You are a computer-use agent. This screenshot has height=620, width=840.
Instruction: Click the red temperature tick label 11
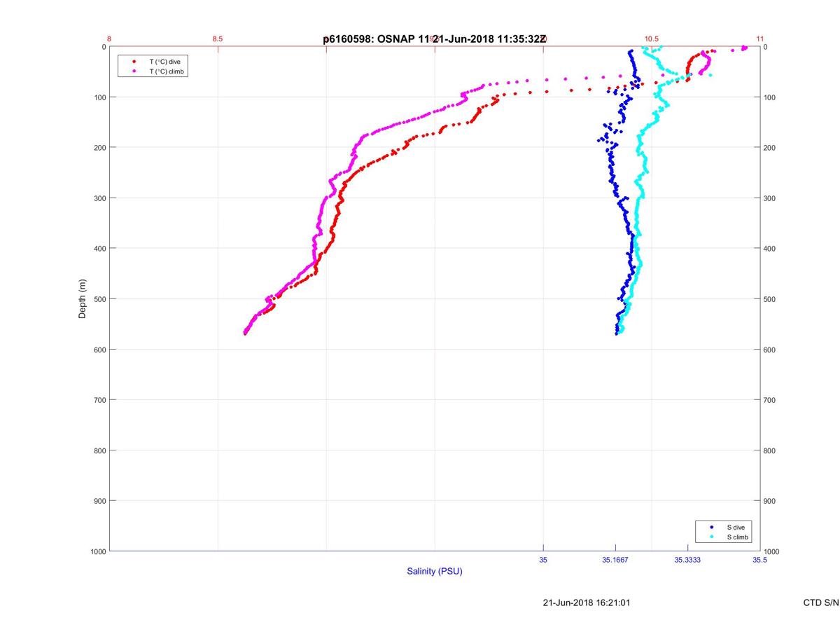[760, 39]
